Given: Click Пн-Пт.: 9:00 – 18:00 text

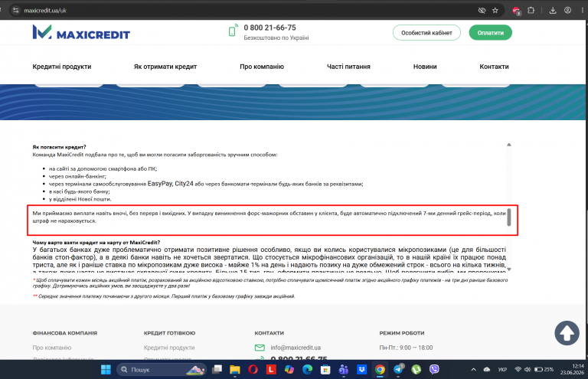Looking at the screenshot, I should point(406,348).
